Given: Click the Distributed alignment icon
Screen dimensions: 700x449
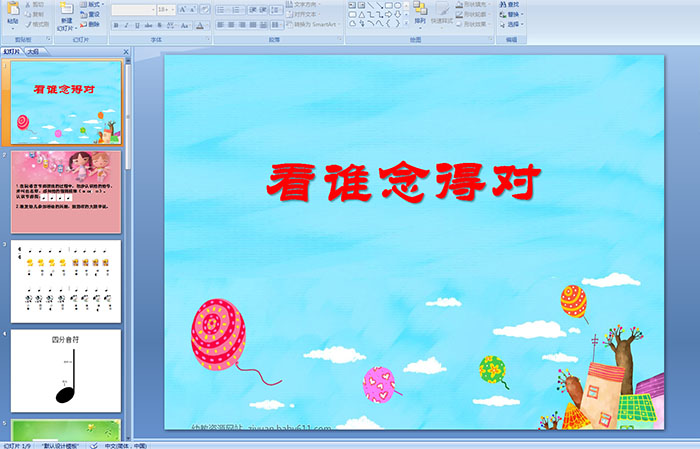Looking at the screenshot, I should [x=264, y=25].
